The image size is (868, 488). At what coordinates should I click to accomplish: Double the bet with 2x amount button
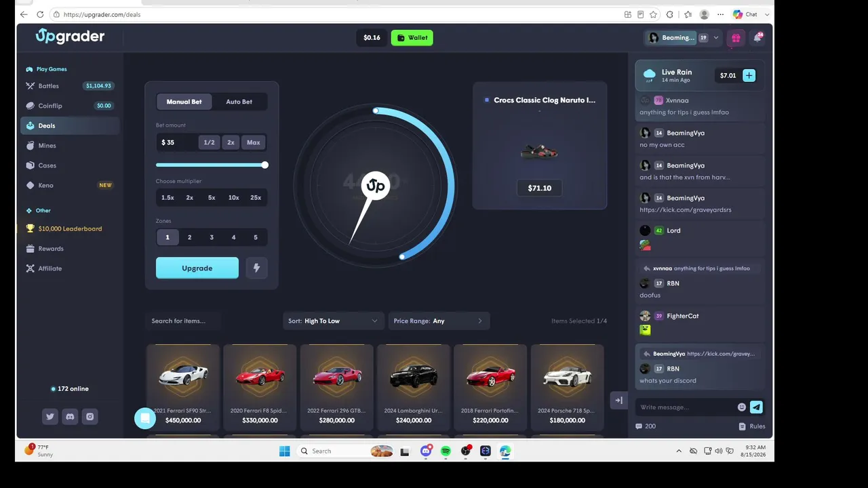[231, 142]
